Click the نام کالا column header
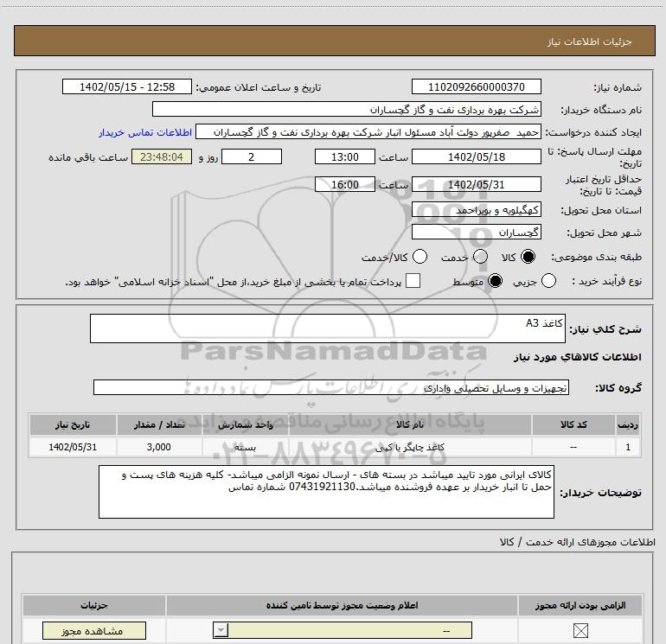 pos(410,424)
